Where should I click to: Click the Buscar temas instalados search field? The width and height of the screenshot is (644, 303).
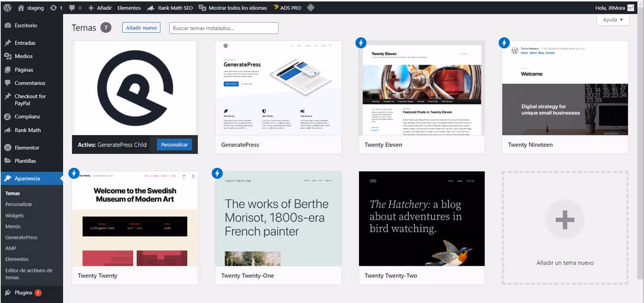224,28
